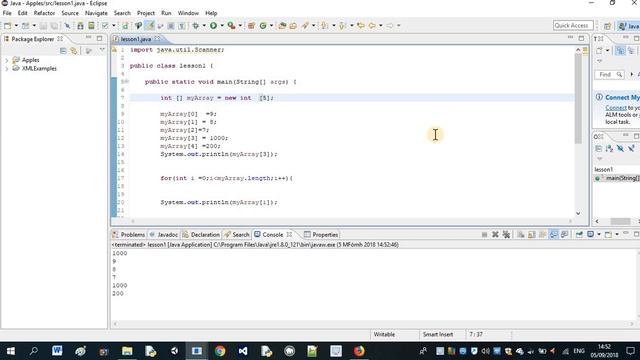640x360 pixels.
Task: Switch to Java perspective button
Action: coord(629,26)
